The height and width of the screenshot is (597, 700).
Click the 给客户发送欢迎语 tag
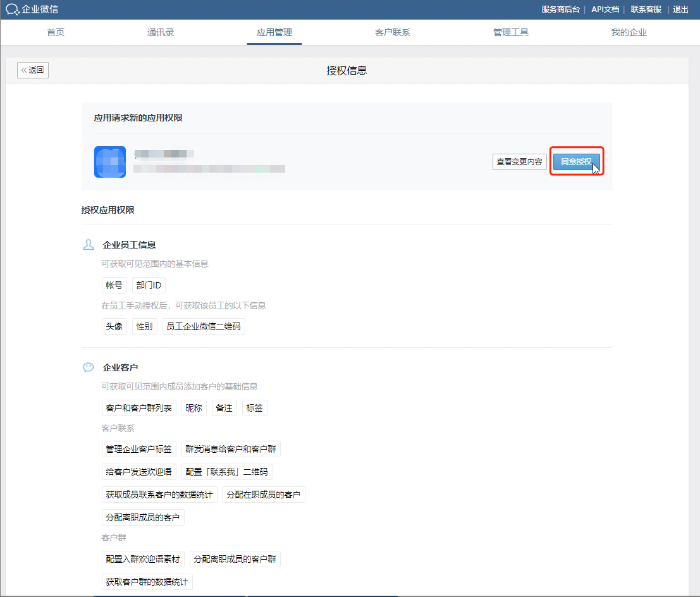(x=139, y=472)
